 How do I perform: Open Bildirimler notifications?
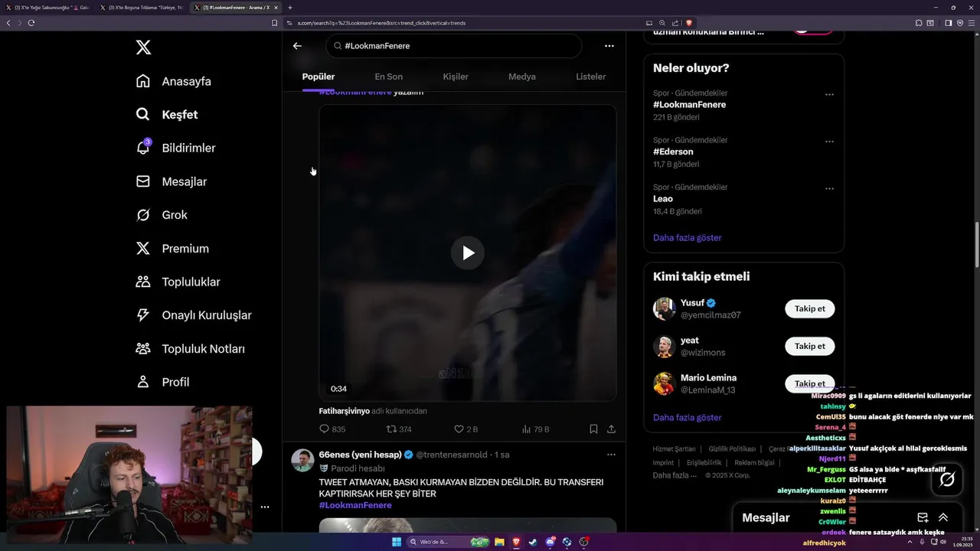tap(175, 148)
